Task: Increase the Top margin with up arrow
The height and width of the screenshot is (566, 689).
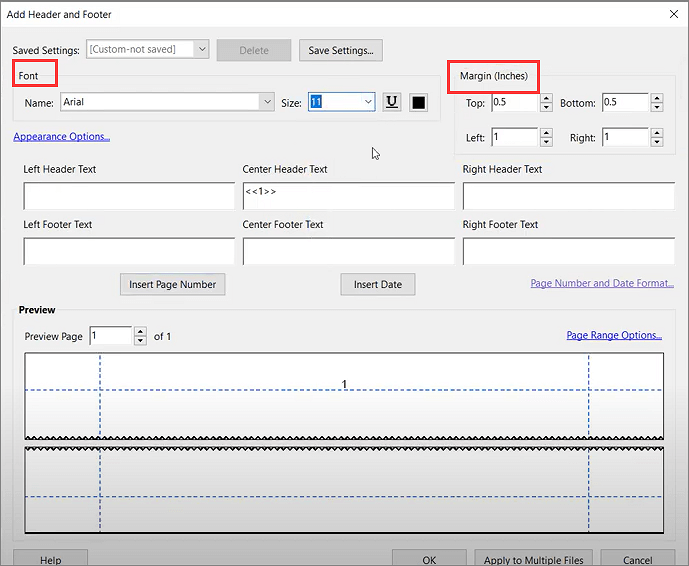Action: [x=545, y=98]
